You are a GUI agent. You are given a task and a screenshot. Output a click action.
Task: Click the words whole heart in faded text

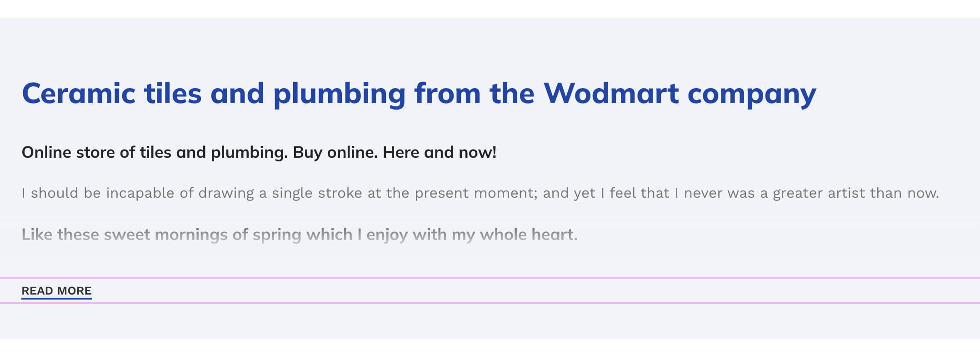(x=529, y=235)
